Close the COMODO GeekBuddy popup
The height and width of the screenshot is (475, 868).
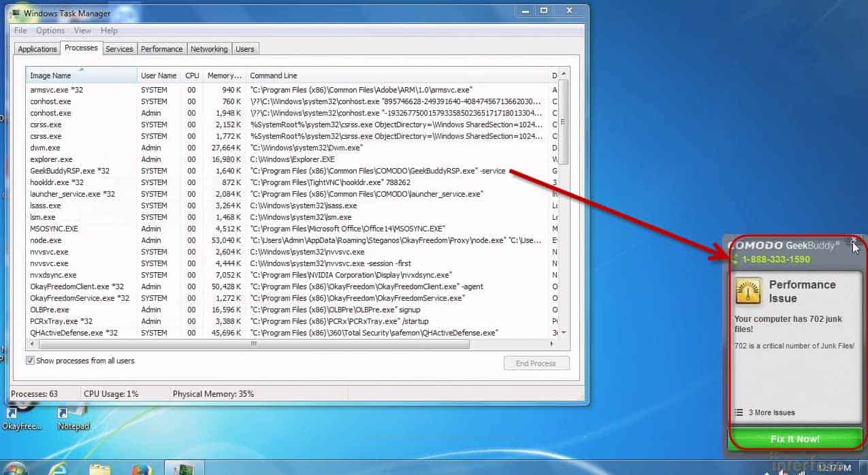[x=854, y=240]
